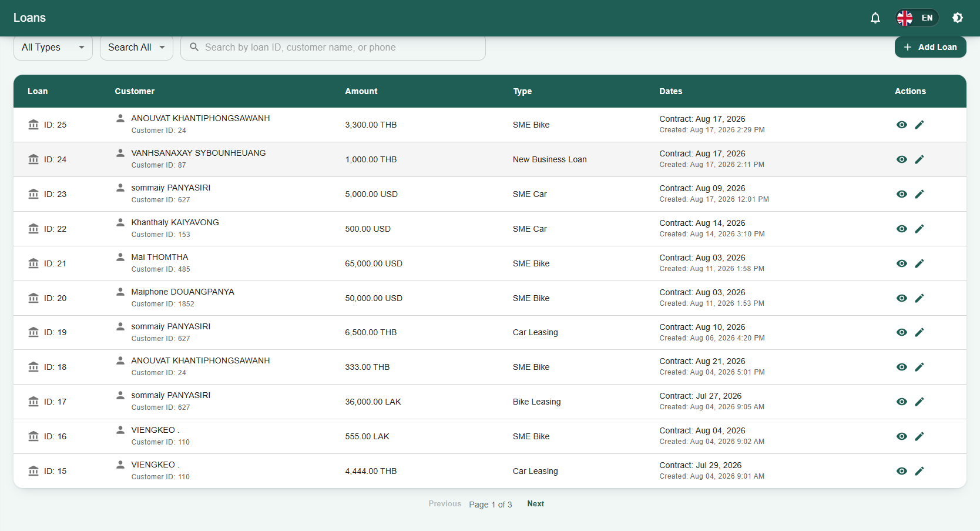This screenshot has width=980, height=531.
Task: View loan ID 17 details
Action: [x=902, y=402]
